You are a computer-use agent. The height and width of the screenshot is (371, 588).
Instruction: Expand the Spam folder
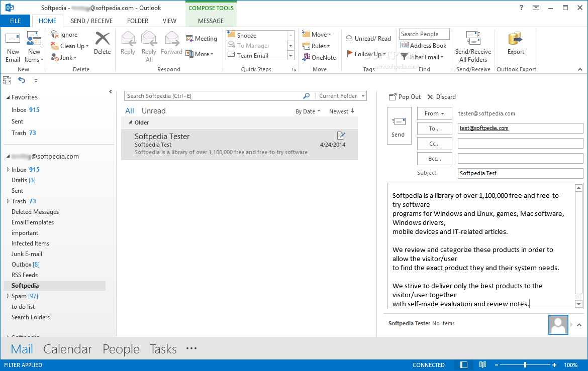point(8,296)
